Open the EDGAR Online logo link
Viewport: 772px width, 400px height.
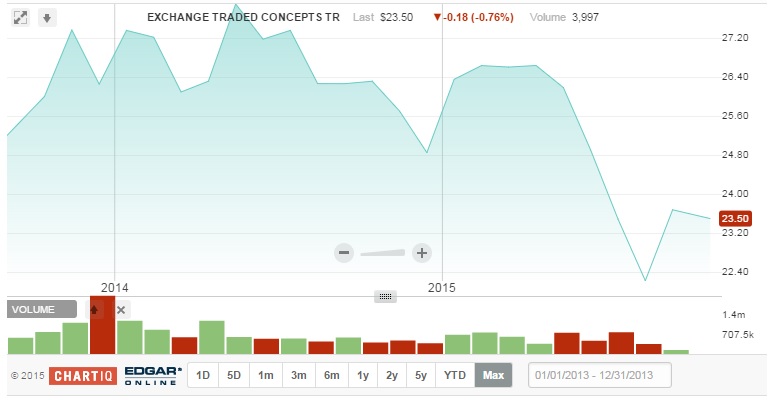[x=152, y=376]
